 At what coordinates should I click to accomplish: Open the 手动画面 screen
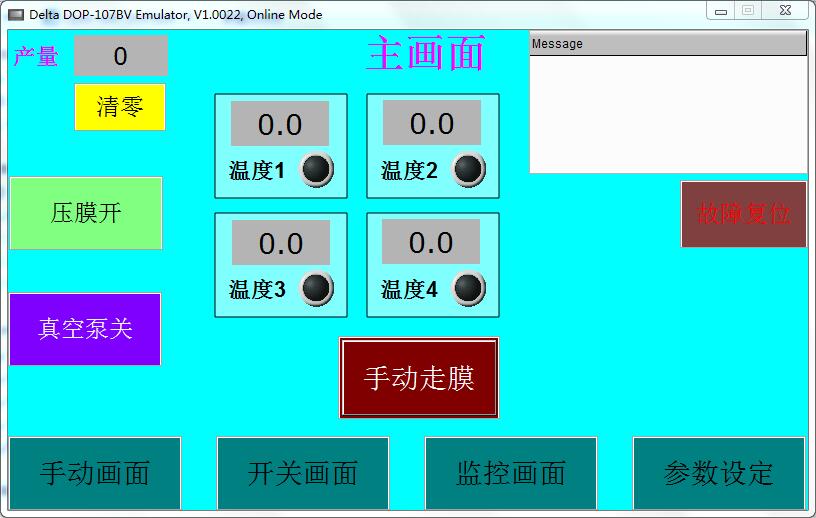pos(95,473)
